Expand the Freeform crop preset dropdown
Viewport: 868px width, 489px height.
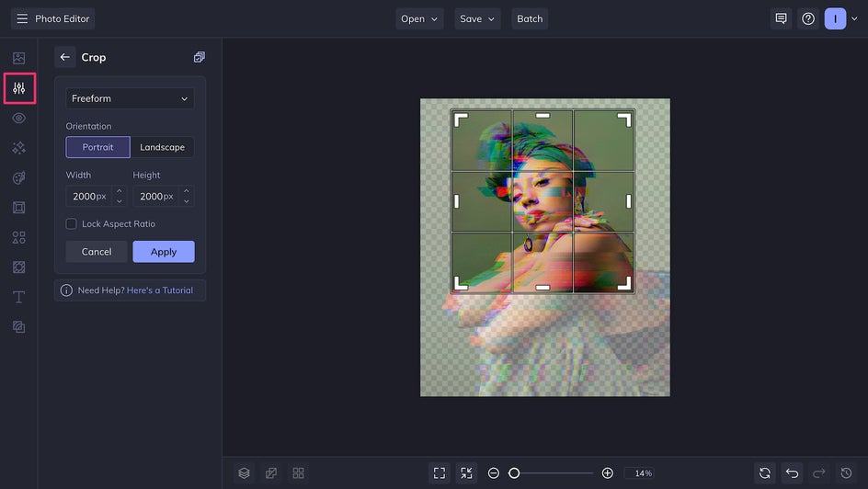(x=130, y=98)
